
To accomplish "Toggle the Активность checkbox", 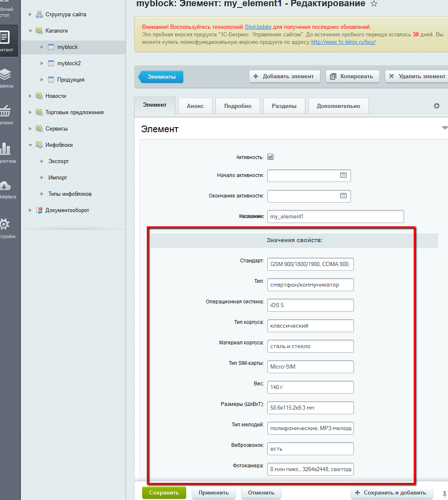I will pyautogui.click(x=270, y=157).
